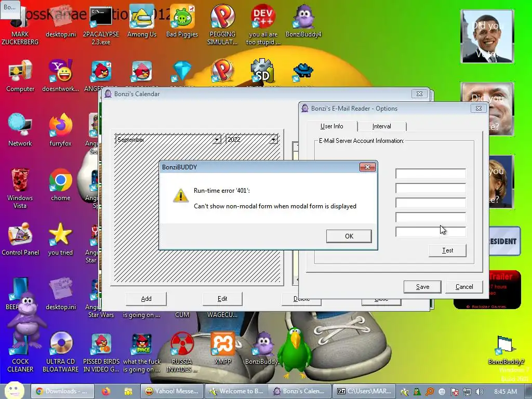532x399 pixels.
Task: Select the Computer desktop icon
Action: (x=20, y=76)
